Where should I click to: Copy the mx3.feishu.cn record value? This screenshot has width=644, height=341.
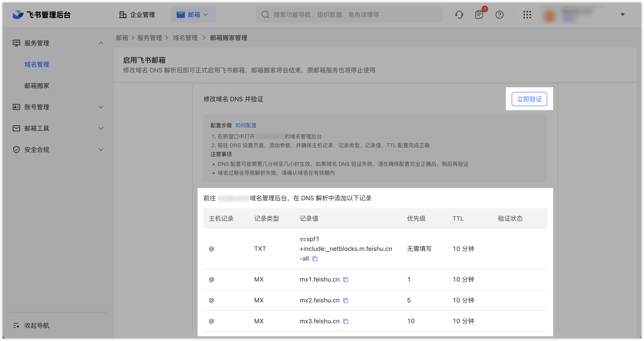[x=346, y=321]
